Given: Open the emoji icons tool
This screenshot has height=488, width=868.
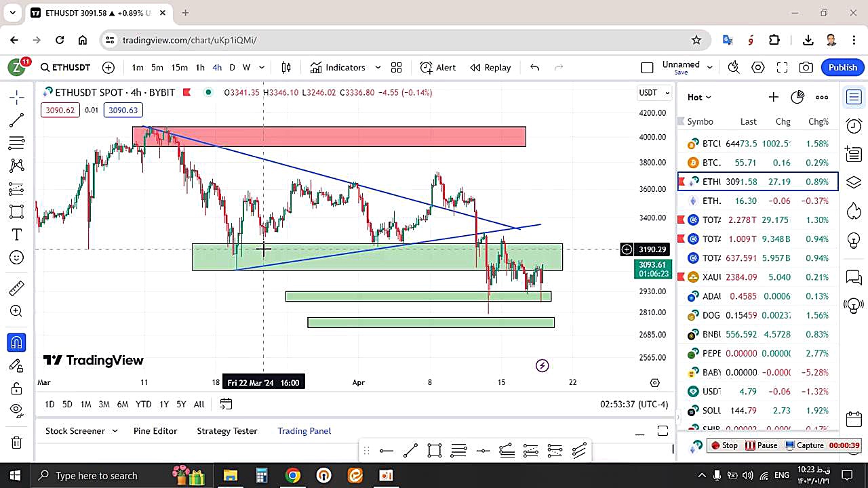Looking at the screenshot, I should [17, 258].
